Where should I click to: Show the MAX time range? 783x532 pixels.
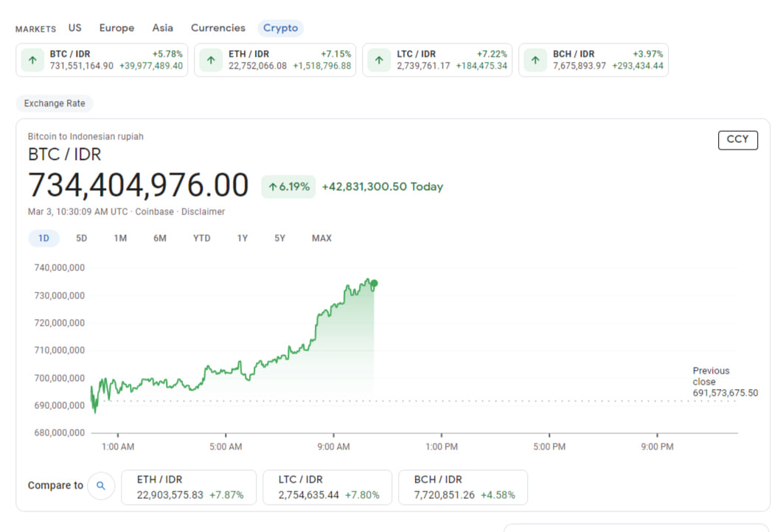pyautogui.click(x=321, y=238)
